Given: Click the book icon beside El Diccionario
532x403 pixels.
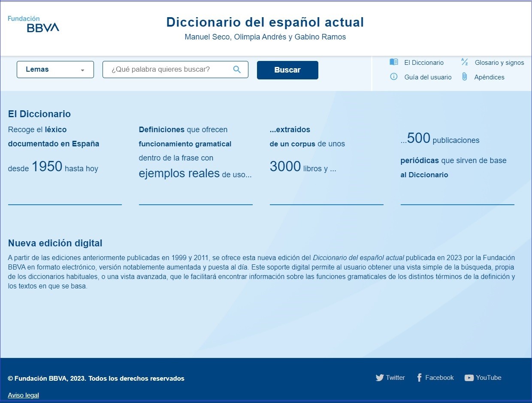Looking at the screenshot, I should [394, 62].
